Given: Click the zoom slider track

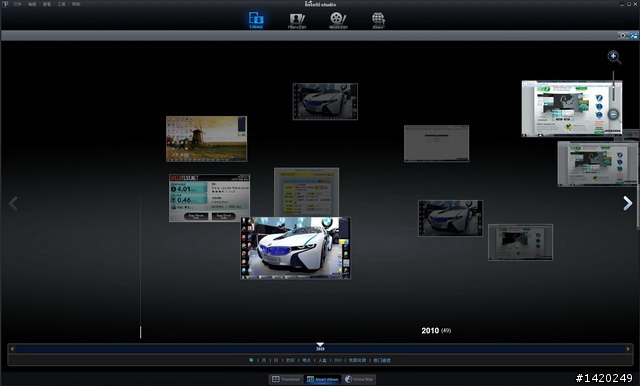Looking at the screenshot, I should [x=613, y=86].
